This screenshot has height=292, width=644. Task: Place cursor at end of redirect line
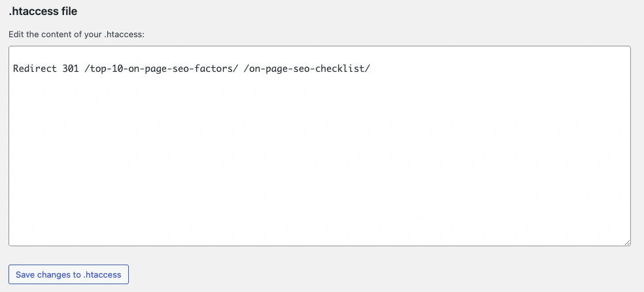[371, 69]
